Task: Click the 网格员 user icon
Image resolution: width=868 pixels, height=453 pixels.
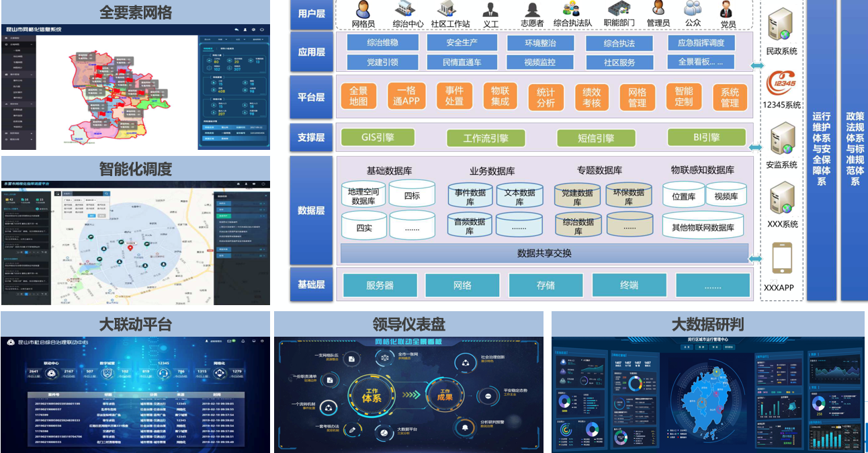Action: pyautogui.click(x=363, y=9)
